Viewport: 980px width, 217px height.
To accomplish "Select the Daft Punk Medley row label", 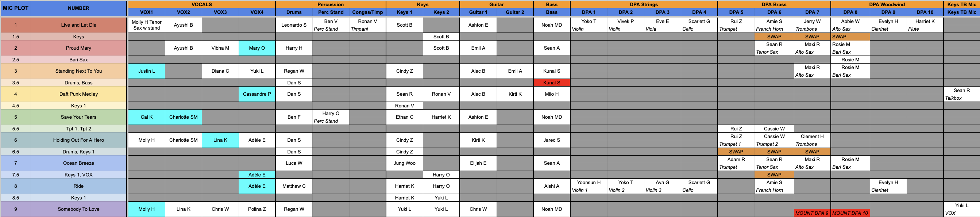I will pos(78,94).
